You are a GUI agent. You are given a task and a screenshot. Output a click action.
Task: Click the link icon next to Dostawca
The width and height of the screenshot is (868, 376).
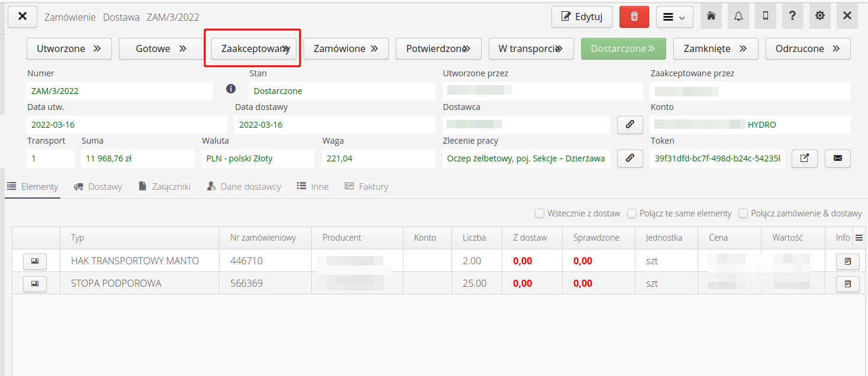pyautogui.click(x=630, y=125)
